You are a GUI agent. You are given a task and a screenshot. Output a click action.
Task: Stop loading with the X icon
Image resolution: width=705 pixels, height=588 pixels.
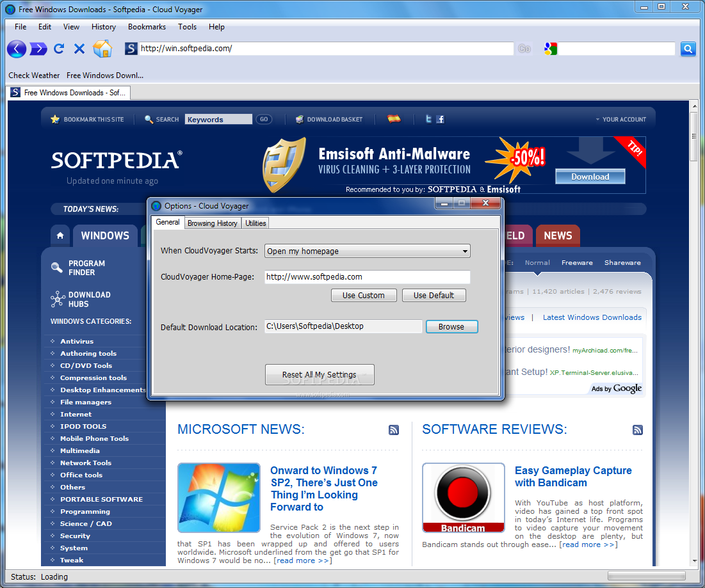[x=79, y=49]
